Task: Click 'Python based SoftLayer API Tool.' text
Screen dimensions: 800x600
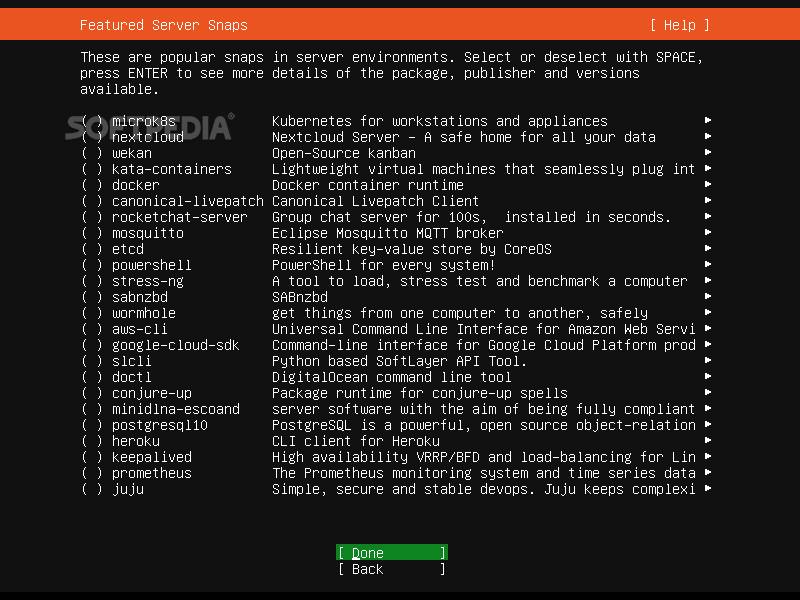Action: (x=399, y=361)
